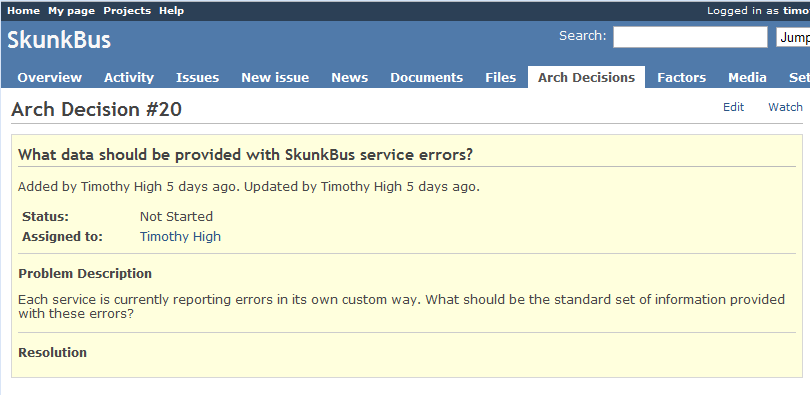Screen dimensions: 810x395
Task: Watch this arch decision
Action: point(785,107)
